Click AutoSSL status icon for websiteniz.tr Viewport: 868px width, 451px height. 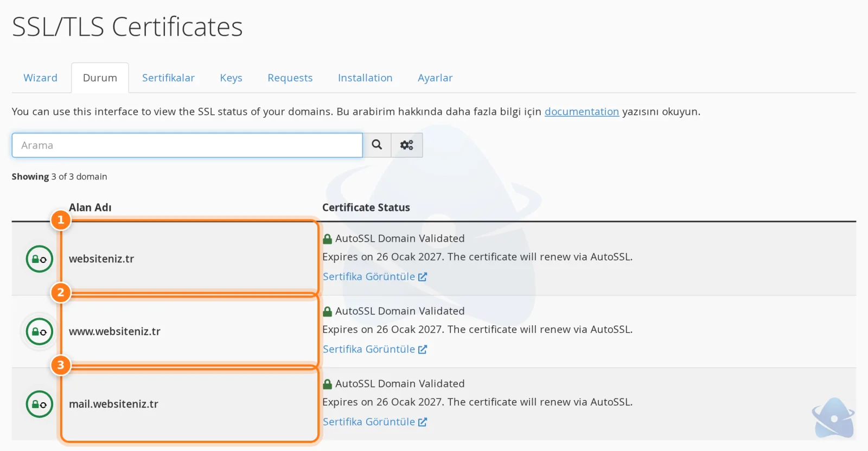40,259
